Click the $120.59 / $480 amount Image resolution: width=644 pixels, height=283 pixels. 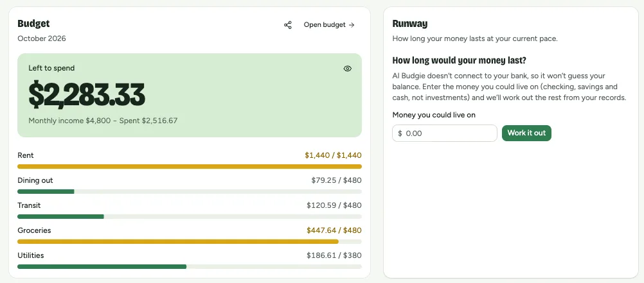tap(334, 205)
